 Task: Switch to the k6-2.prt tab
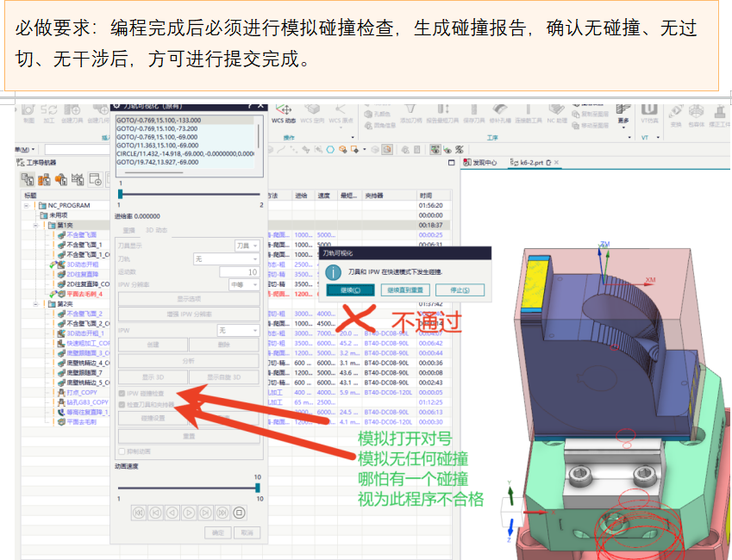pyautogui.click(x=531, y=162)
